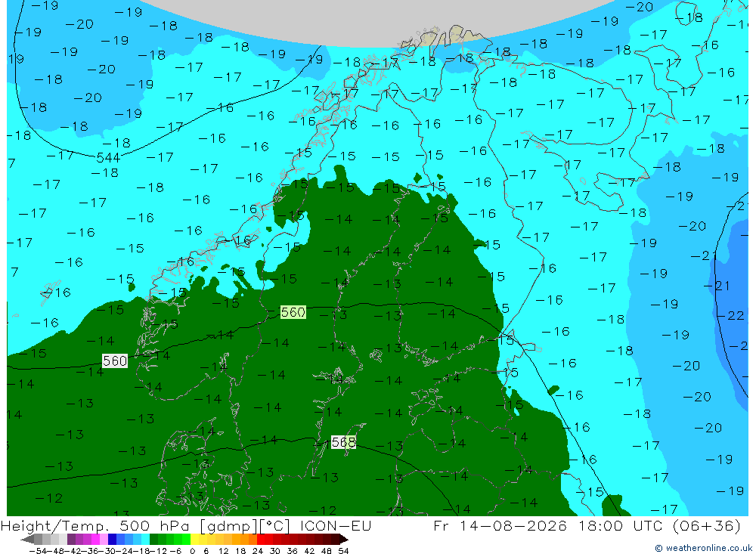The image size is (756, 554).
Task: Click the 568 contour height label
Action: pos(344,441)
